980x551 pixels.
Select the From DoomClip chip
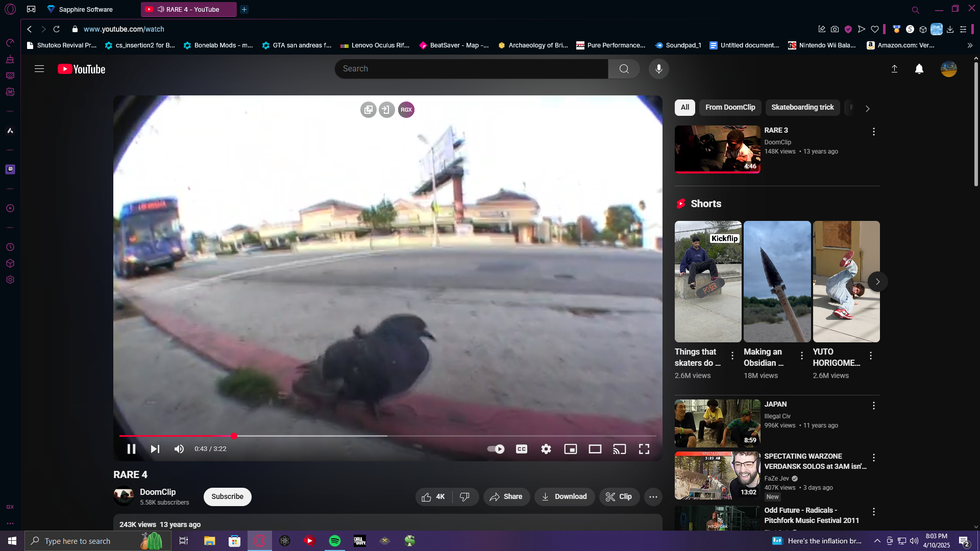(730, 107)
